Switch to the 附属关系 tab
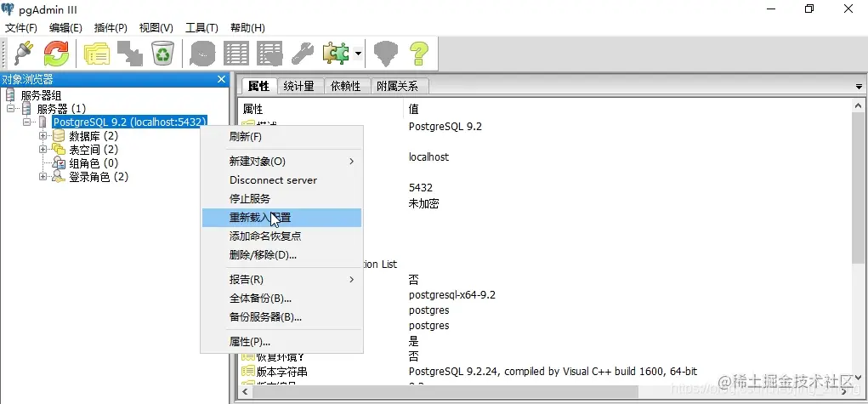Image resolution: width=868 pixels, height=404 pixels. 398,86
